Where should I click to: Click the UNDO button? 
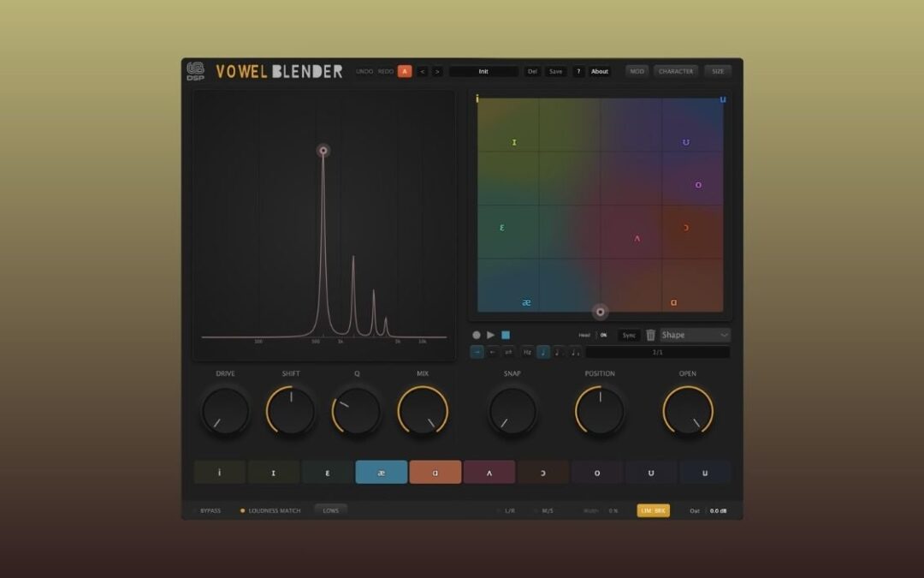click(364, 71)
